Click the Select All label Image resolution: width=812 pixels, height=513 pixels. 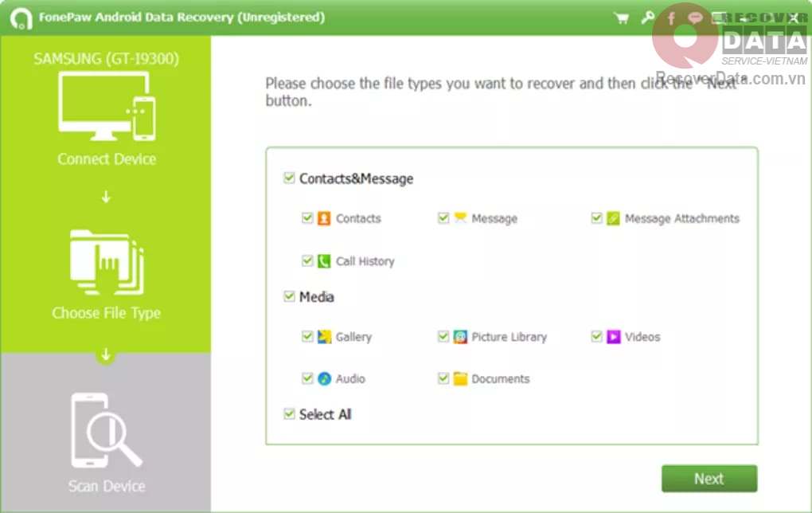coord(326,414)
